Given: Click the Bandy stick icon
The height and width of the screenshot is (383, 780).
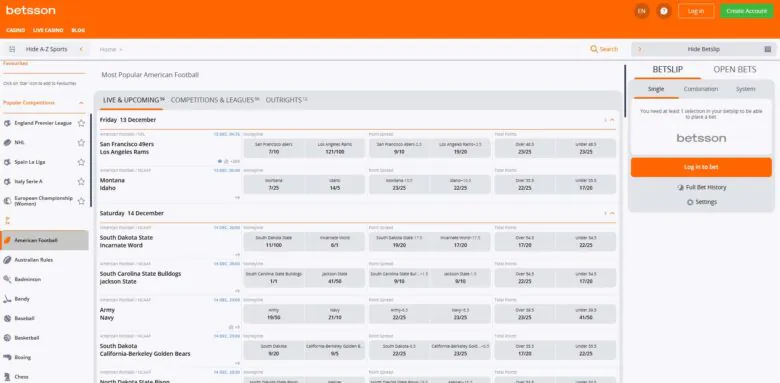Looking at the screenshot, I should [7, 299].
